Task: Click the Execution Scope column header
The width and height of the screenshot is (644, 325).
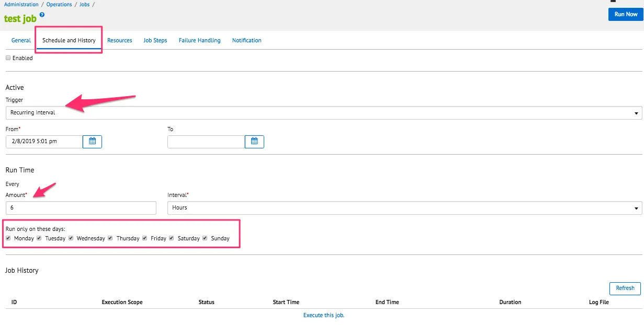Action: click(122, 302)
